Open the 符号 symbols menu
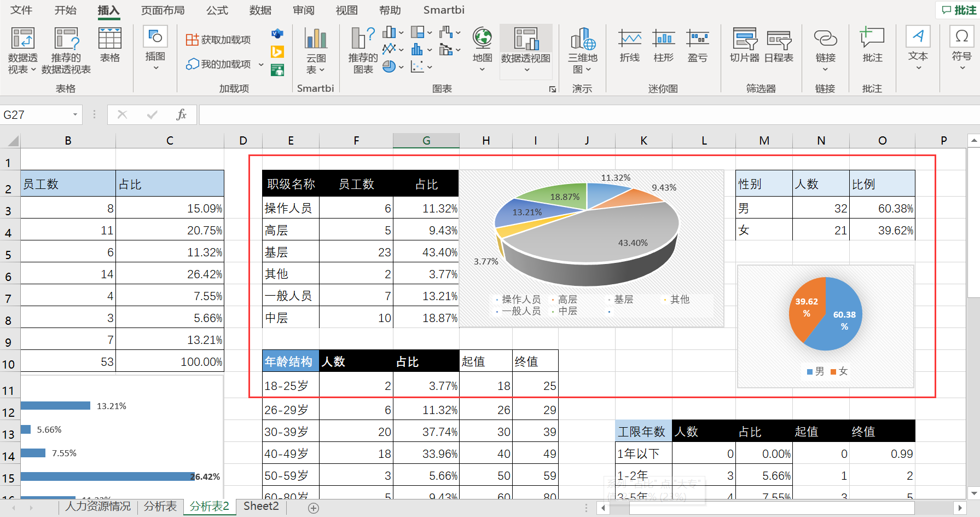Viewport: 980px width, 517px height. click(961, 48)
